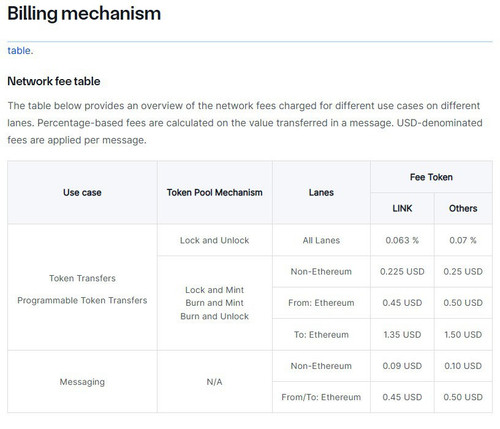The image size is (500, 429).
Task: Click the Use case column header
Action: pyautogui.click(x=82, y=192)
